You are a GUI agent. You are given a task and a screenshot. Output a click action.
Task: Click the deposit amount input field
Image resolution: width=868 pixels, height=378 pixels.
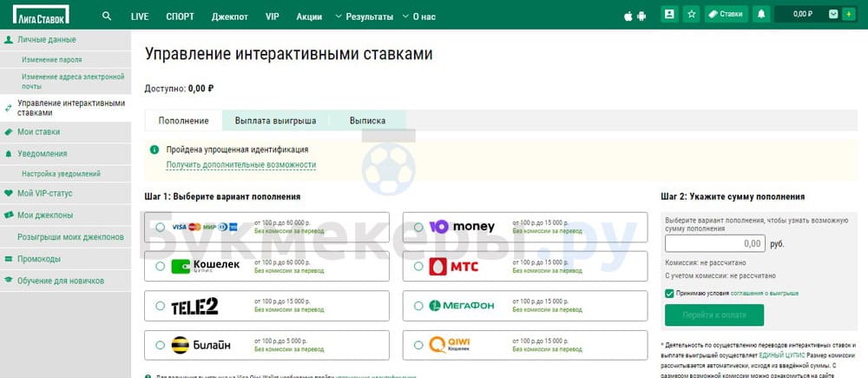714,243
